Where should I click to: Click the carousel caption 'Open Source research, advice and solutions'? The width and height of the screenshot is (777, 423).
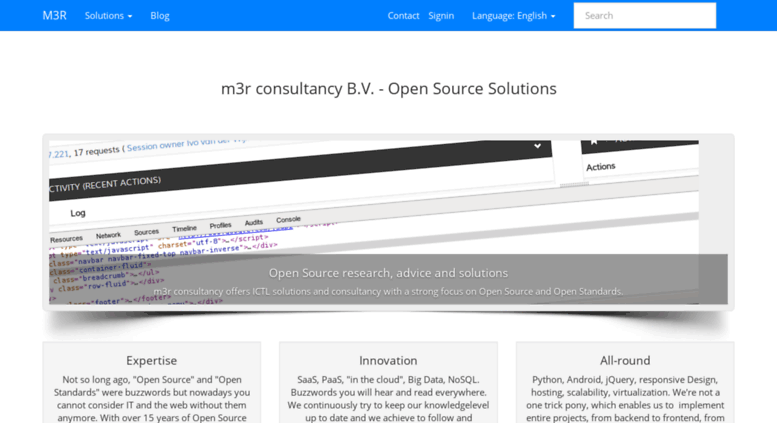click(388, 273)
